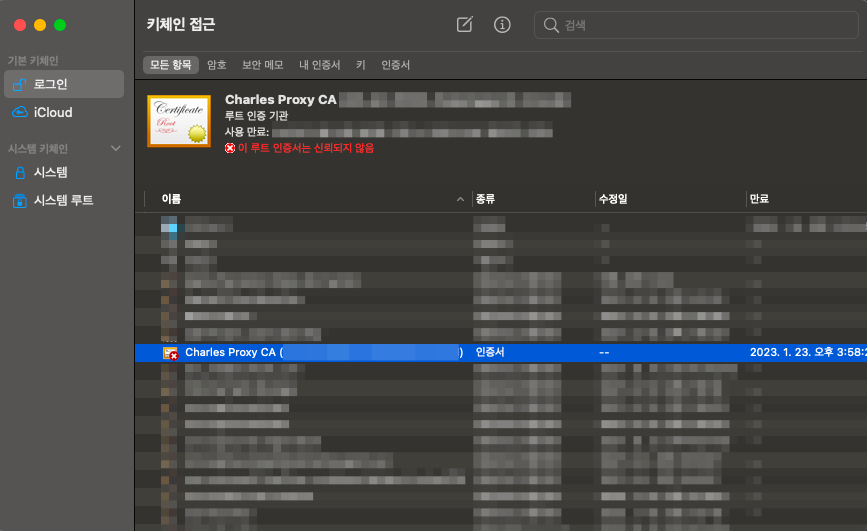Image resolution: width=867 pixels, height=531 pixels.
Task: Click the cloud icon beside iCloud
Action: click(x=20, y=112)
